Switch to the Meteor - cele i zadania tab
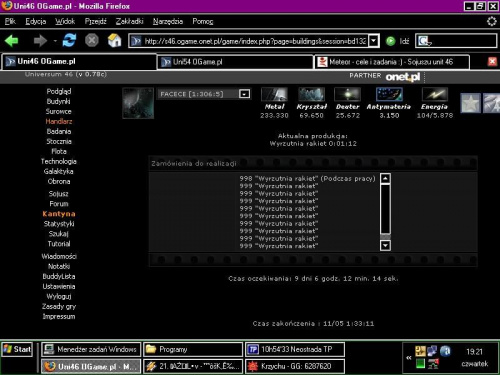 (392, 62)
